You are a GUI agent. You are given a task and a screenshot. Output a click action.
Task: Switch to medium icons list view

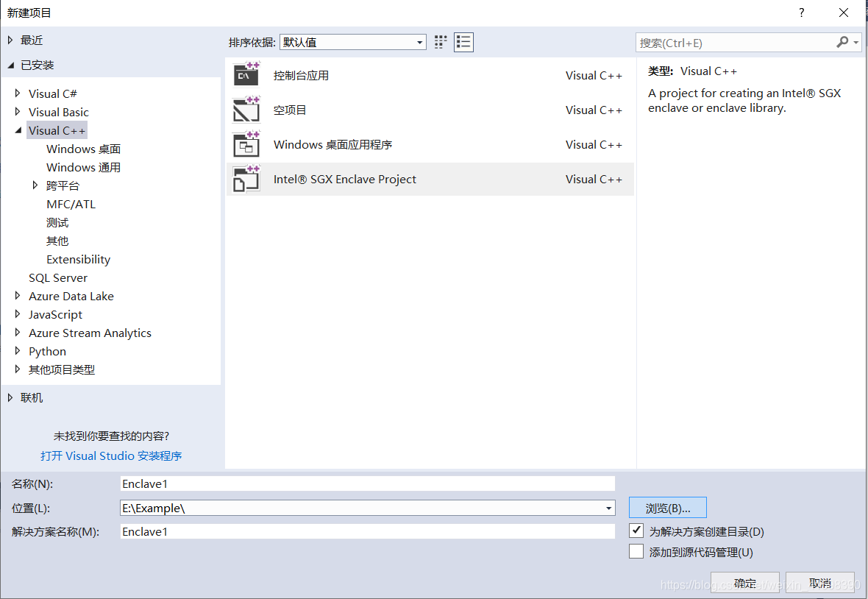click(463, 42)
